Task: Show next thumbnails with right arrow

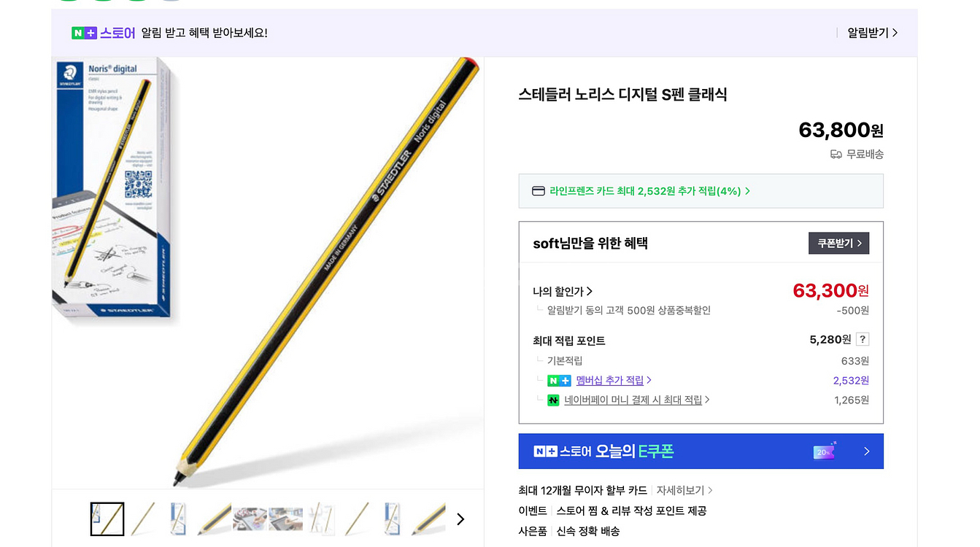Action: pos(460,519)
